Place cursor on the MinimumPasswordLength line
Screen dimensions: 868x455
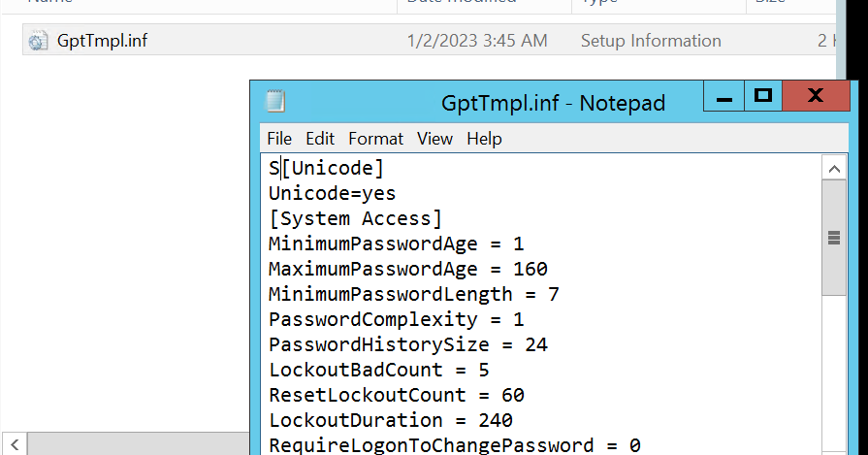[413, 294]
